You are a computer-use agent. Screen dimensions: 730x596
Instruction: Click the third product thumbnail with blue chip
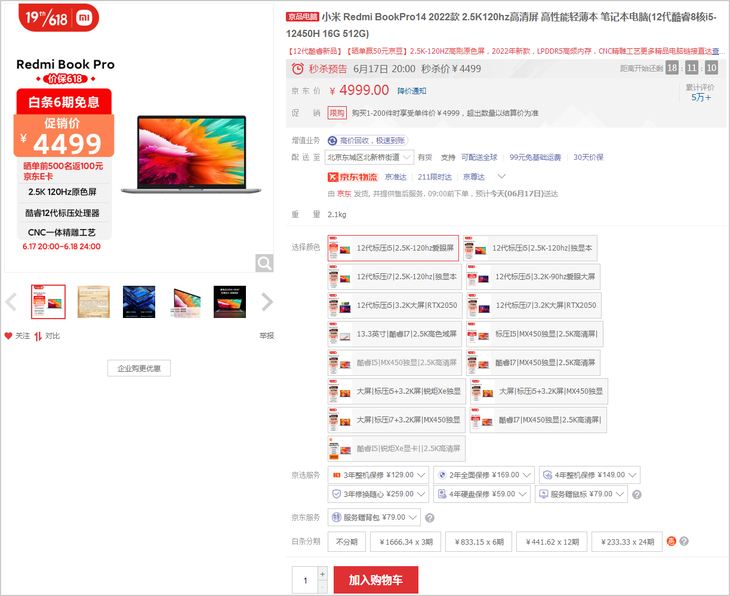pyautogui.click(x=139, y=302)
